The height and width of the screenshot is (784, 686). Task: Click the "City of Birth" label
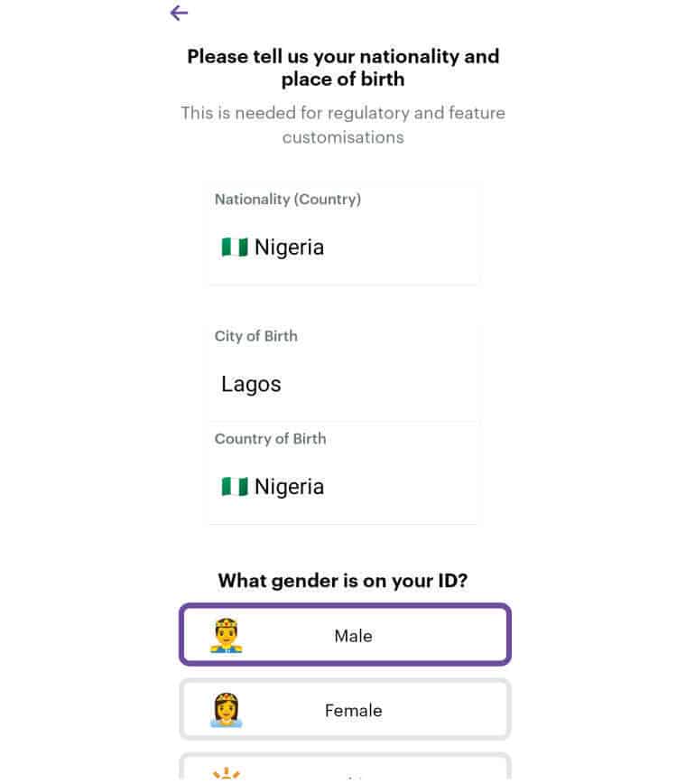[255, 336]
